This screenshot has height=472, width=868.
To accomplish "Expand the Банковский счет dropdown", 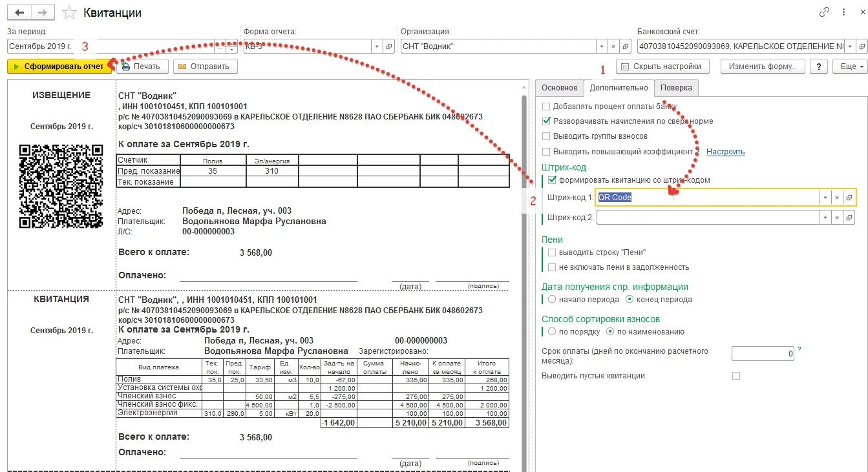I will point(850,46).
